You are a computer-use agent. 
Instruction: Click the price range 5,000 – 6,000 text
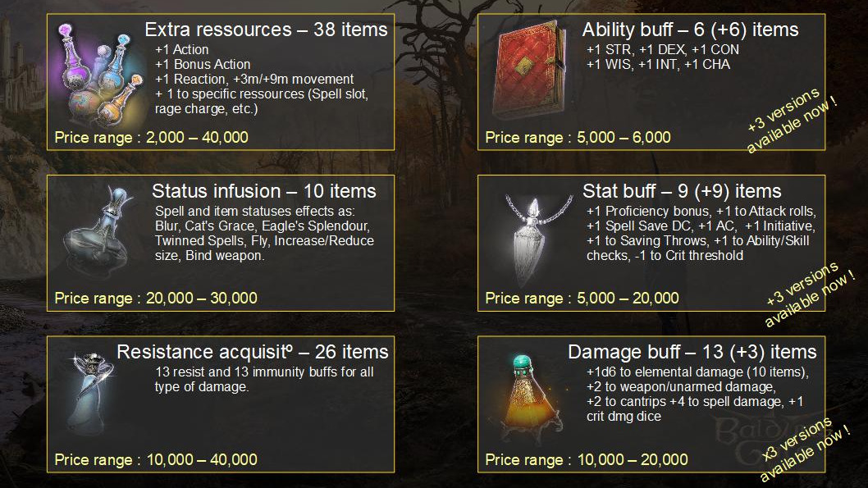(578, 137)
